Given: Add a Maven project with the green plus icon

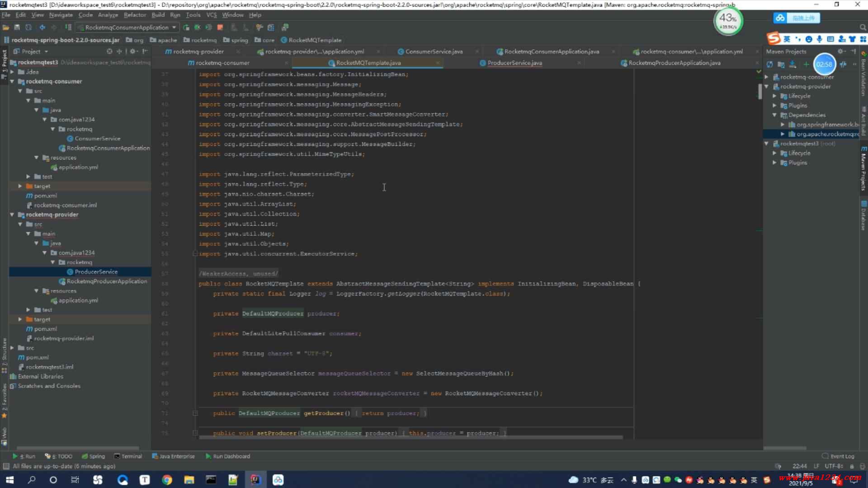Looking at the screenshot, I should point(806,65).
